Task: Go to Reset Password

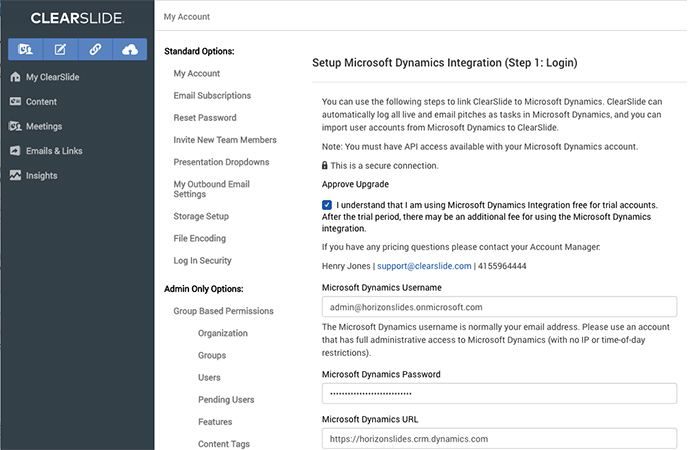Action: pyautogui.click(x=205, y=118)
